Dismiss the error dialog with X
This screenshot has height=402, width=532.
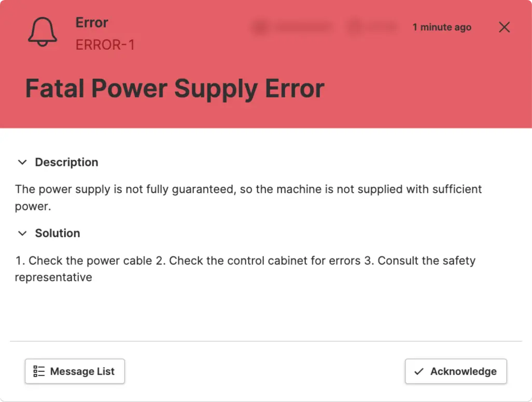pyautogui.click(x=504, y=27)
